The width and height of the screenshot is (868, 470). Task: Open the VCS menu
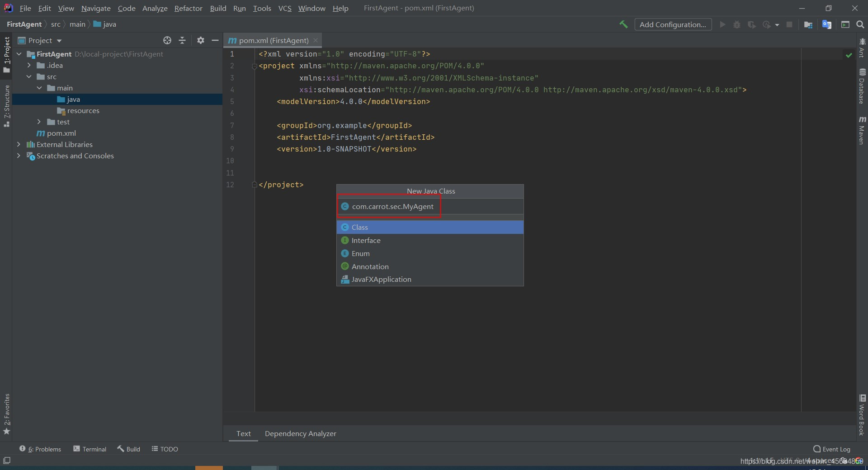[285, 8]
